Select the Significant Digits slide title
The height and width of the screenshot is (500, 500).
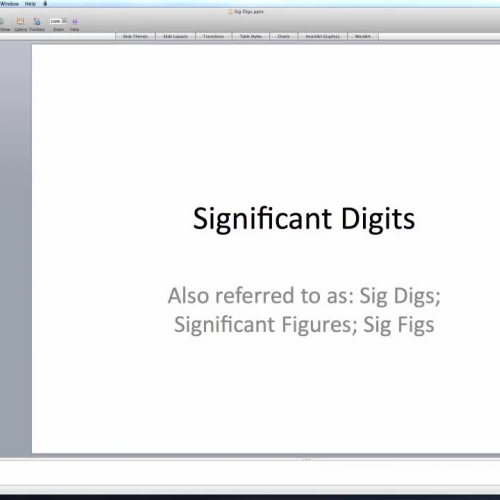(x=304, y=219)
